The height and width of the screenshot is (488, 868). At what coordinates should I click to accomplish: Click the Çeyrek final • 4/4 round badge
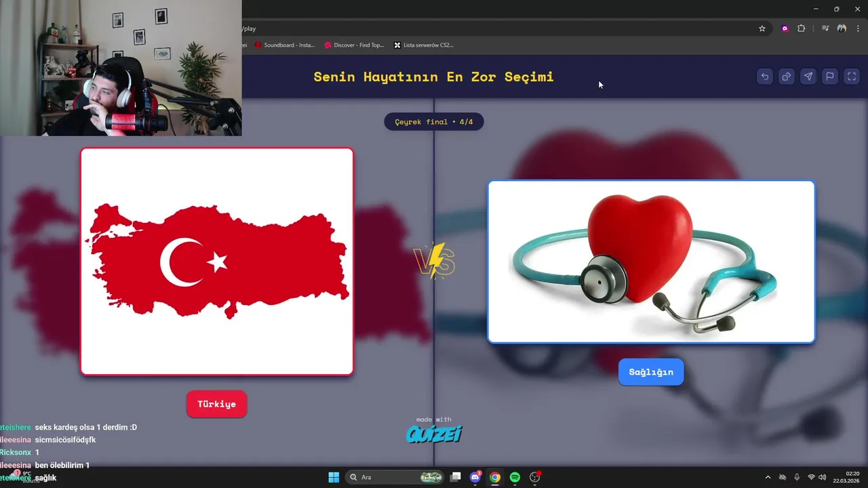click(x=434, y=122)
